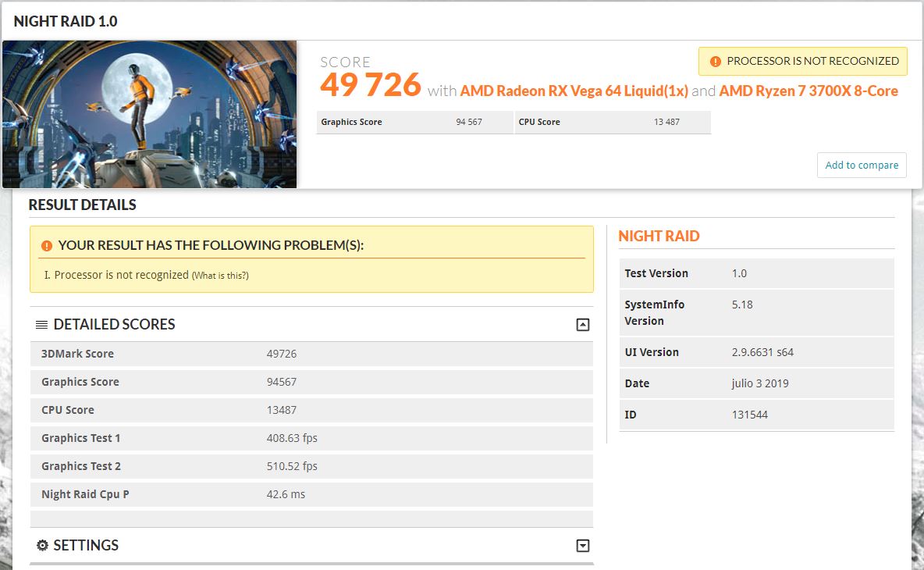Click the 'Night Raid Cpu P' row label
The width and height of the screenshot is (924, 570).
(x=85, y=494)
